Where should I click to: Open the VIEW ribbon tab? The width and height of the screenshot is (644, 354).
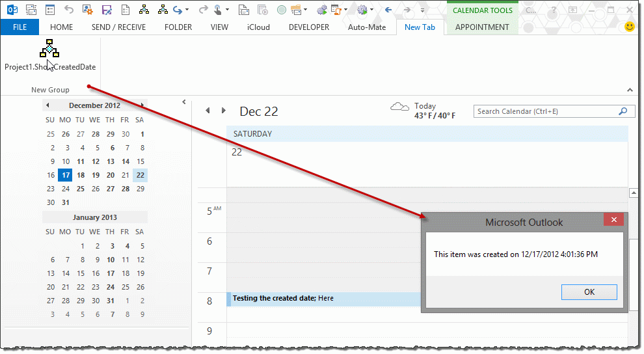tap(219, 27)
